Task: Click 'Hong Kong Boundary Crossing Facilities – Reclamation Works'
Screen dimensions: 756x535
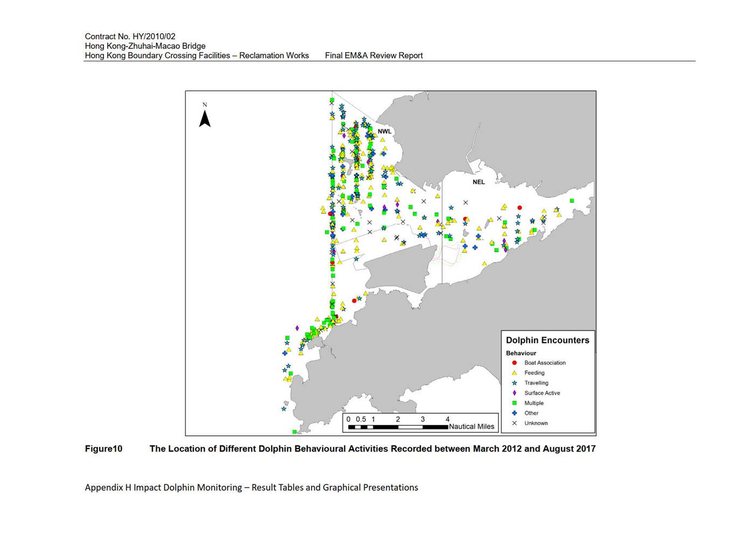Action: 197,56
